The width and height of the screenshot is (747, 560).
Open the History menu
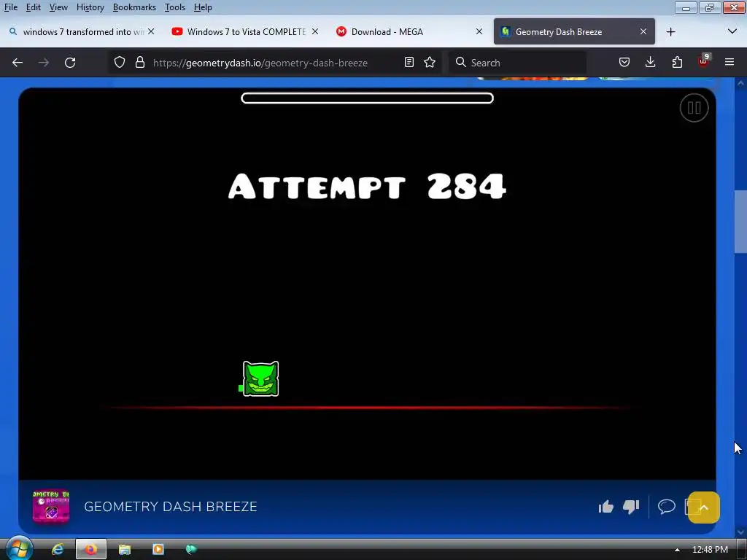tap(90, 7)
